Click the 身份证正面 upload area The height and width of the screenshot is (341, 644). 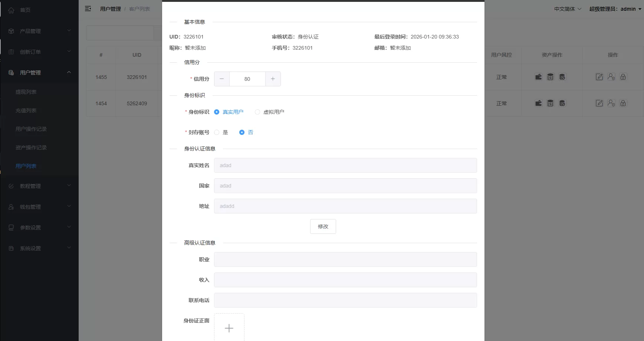point(229,328)
